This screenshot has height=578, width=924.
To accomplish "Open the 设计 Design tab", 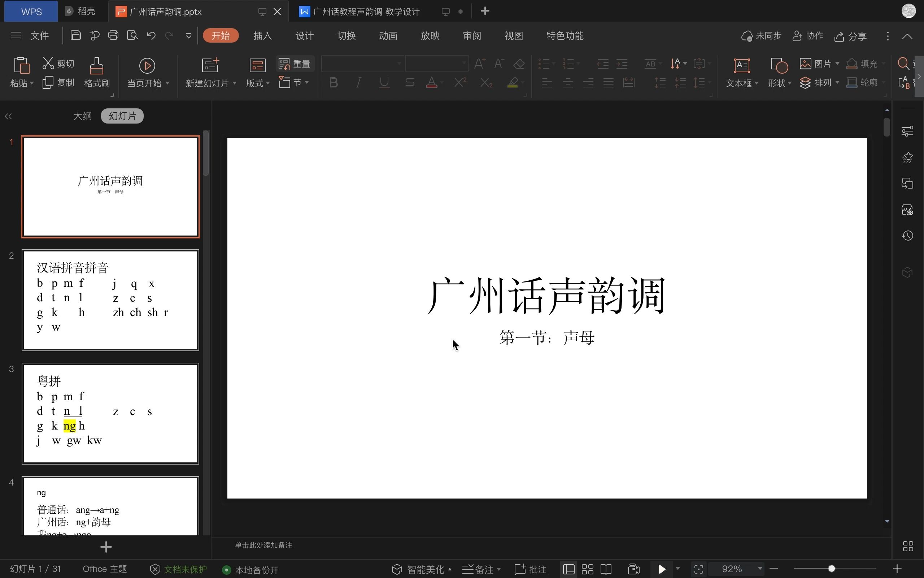I will coord(304,35).
